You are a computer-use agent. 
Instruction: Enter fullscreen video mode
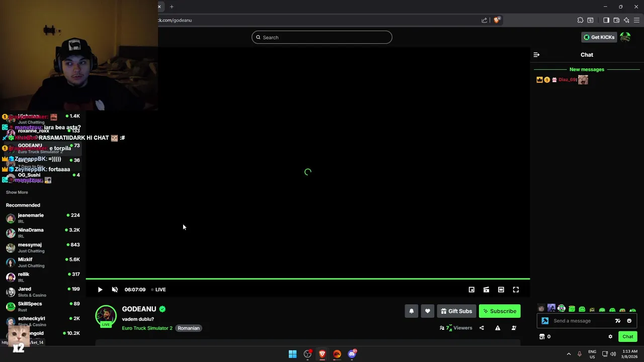516,290
